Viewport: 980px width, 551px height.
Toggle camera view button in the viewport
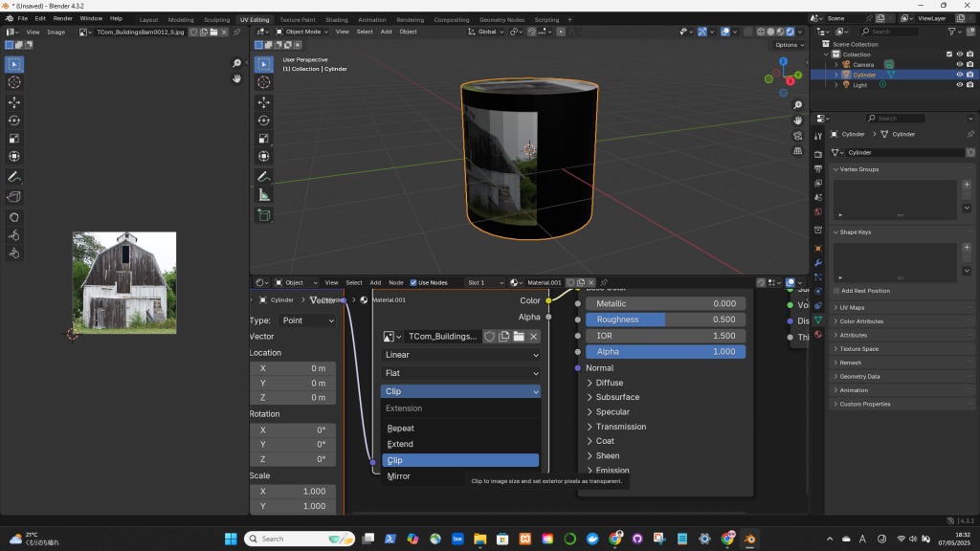pyautogui.click(x=797, y=136)
